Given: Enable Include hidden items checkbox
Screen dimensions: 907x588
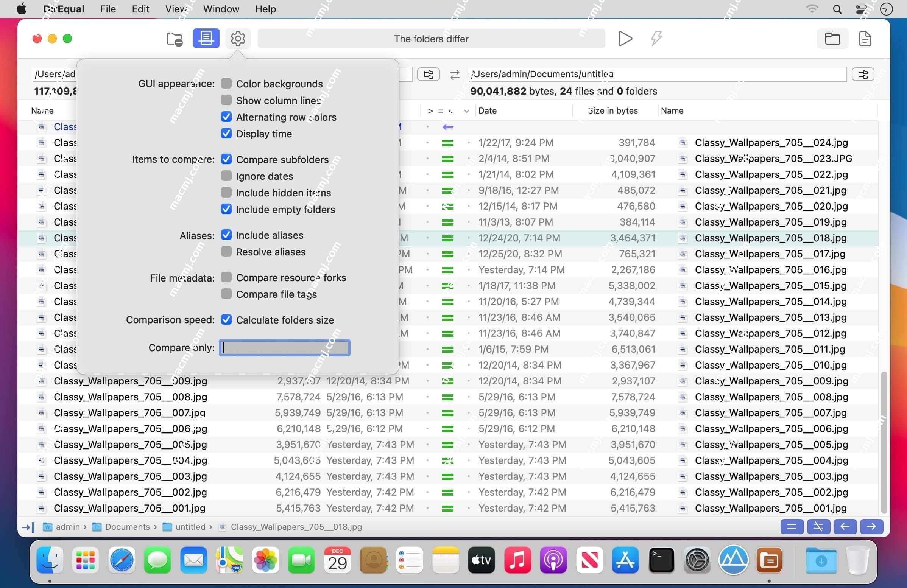Looking at the screenshot, I should coord(226,192).
